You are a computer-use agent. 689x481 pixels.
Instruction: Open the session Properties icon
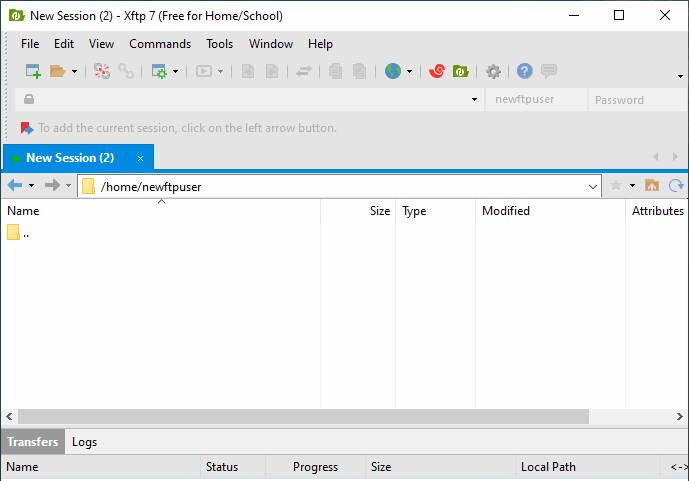tap(159, 71)
